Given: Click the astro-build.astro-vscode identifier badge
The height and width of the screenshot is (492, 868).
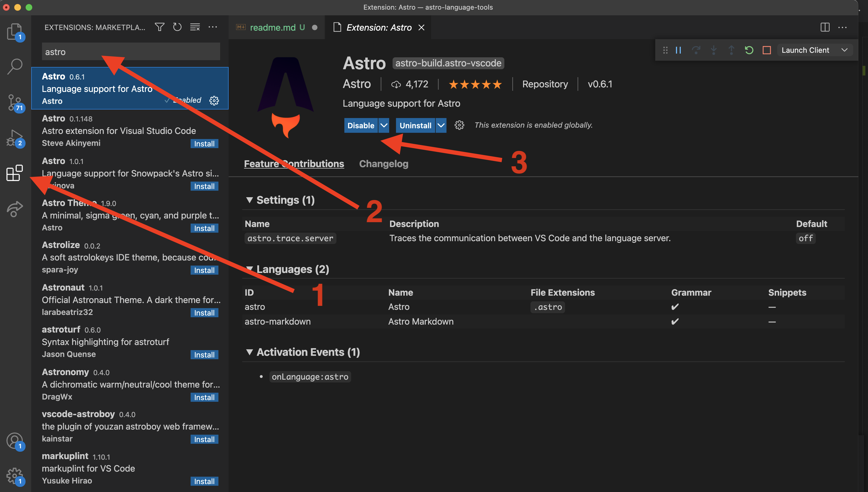Looking at the screenshot, I should point(448,63).
